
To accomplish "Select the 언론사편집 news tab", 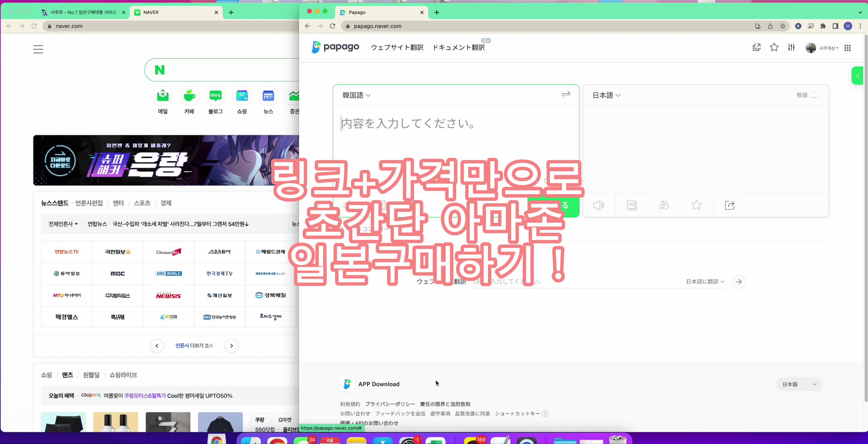I will click(x=89, y=203).
